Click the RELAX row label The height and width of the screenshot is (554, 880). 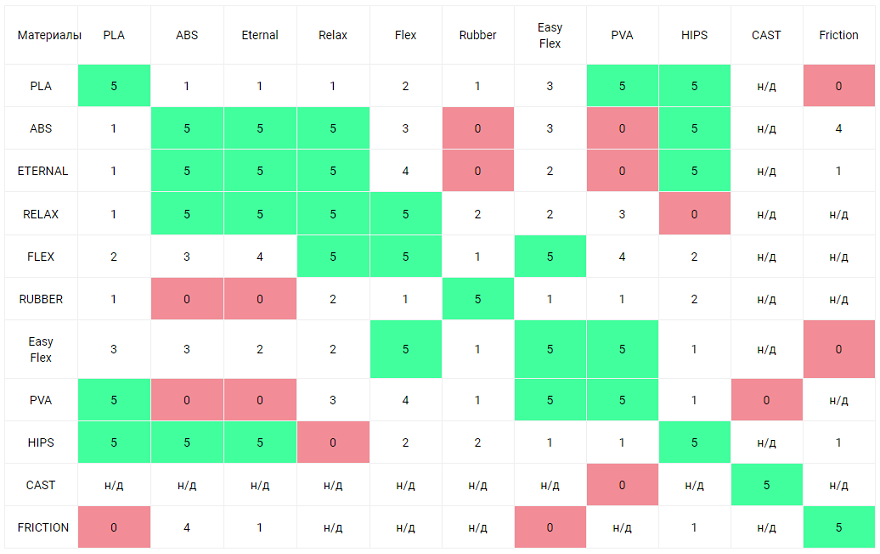(41, 214)
